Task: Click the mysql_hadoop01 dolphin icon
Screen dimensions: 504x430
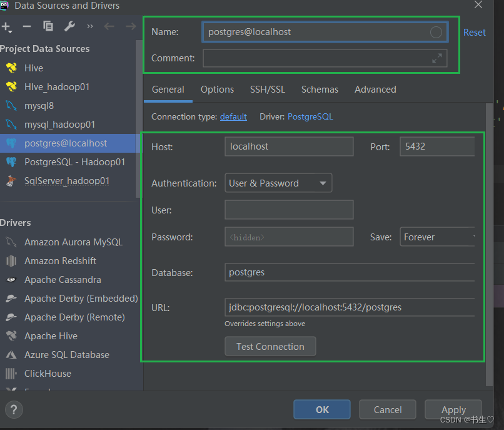Action: coord(11,124)
